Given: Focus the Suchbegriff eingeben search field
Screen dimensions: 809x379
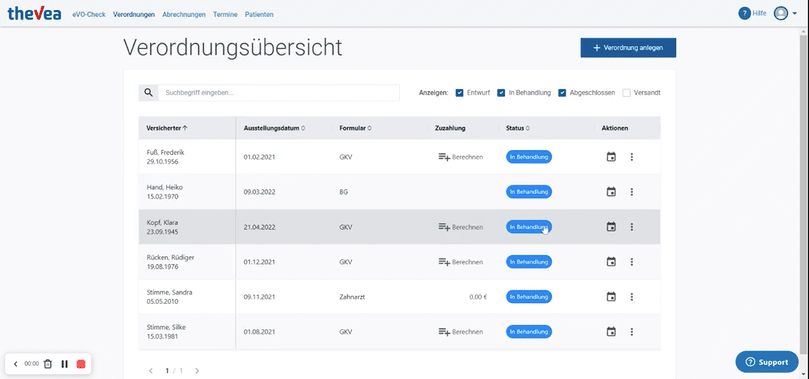Looking at the screenshot, I should point(279,93).
